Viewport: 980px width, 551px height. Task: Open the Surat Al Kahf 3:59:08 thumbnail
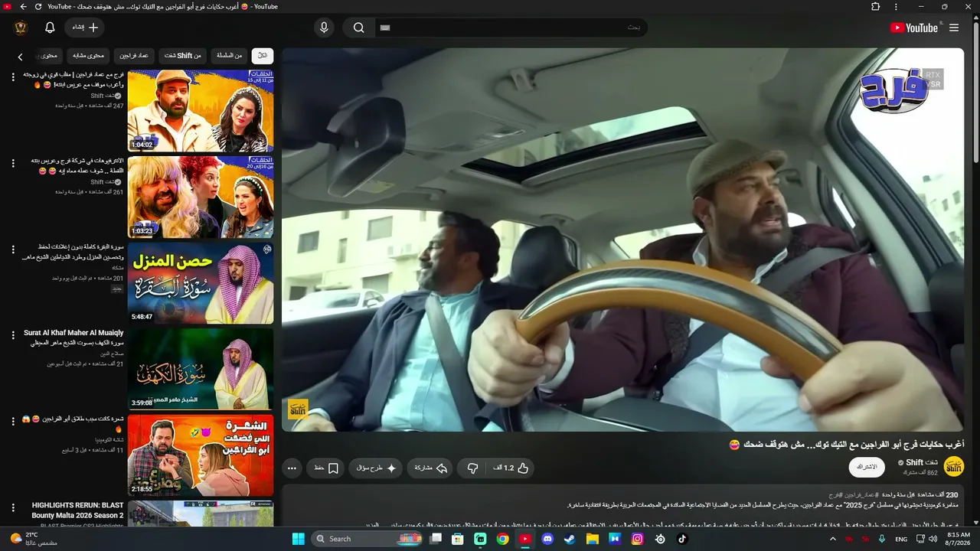point(201,370)
